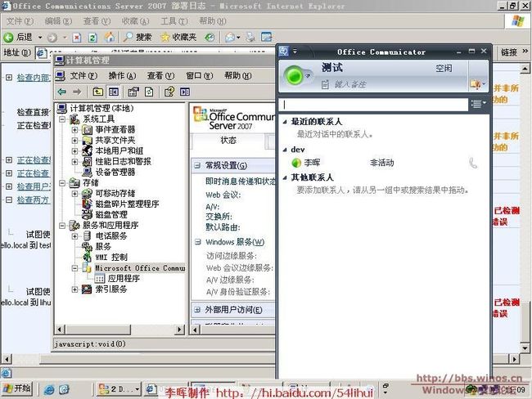Click the IE Home icon
Screen dimensions: 532x399
[109, 37]
